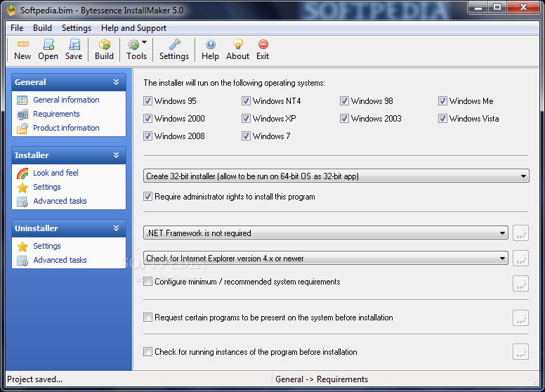Click the Look and feel rainbow icon
The image size is (545, 392).
(x=22, y=173)
